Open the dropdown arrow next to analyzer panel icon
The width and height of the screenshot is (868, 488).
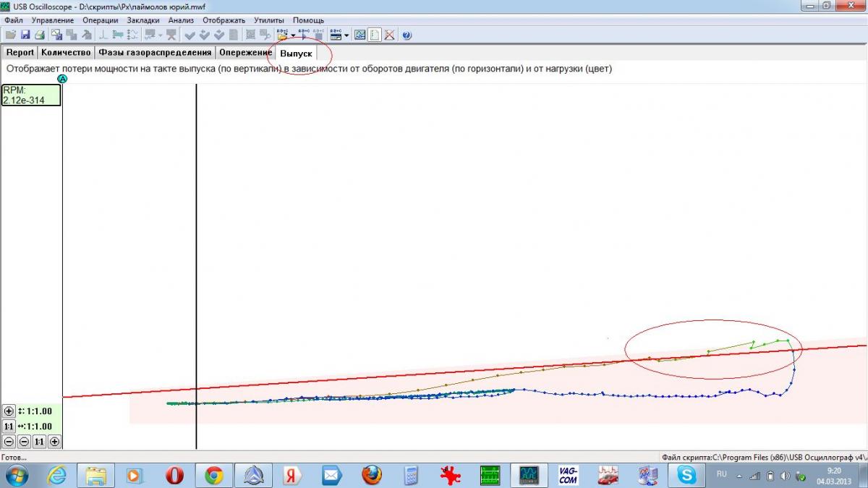click(x=346, y=35)
